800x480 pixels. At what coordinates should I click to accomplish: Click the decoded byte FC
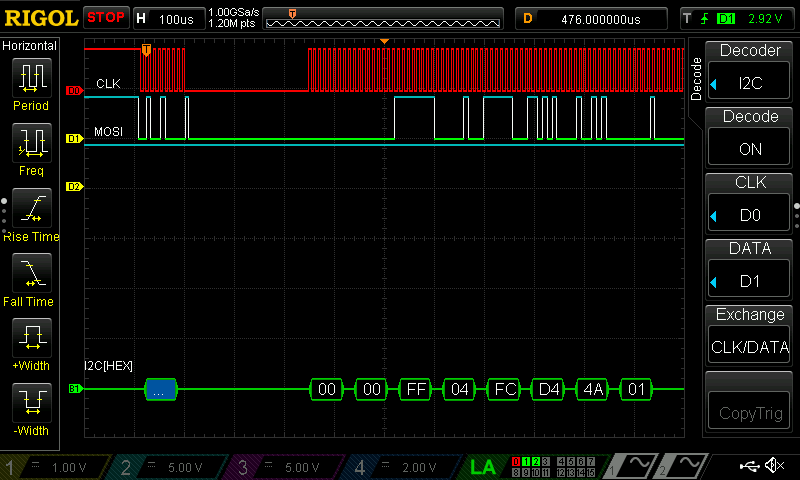tap(504, 389)
